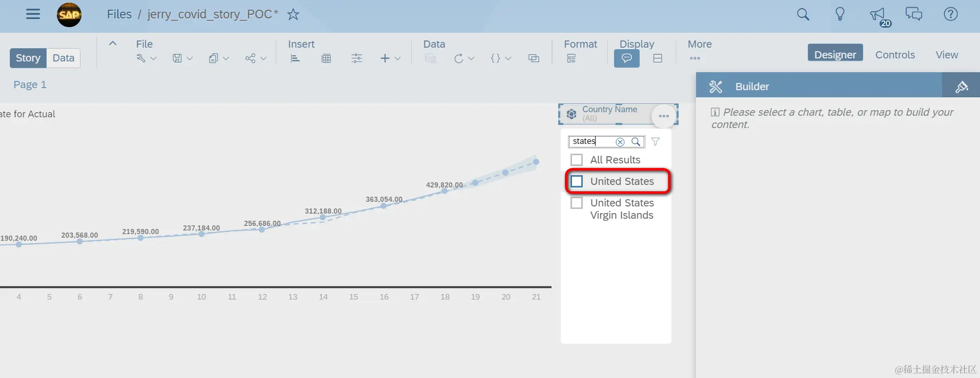Open the help question mark
The image size is (980, 378).
pos(951,14)
